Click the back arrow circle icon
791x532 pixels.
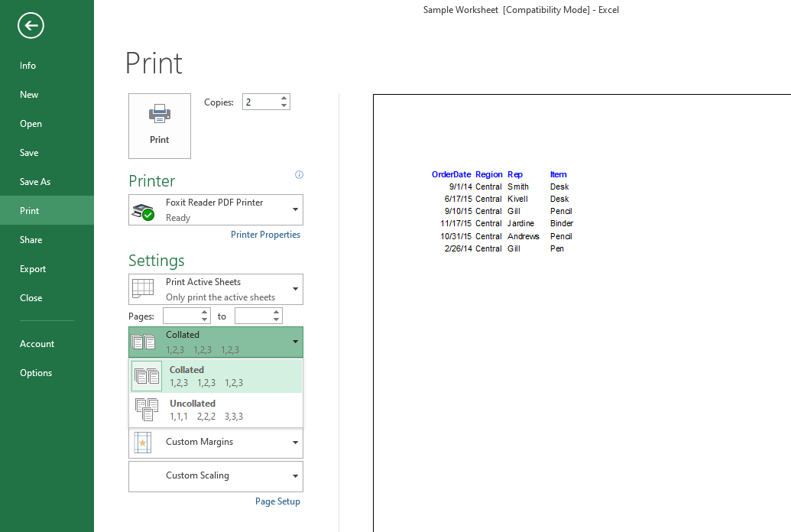point(31,26)
